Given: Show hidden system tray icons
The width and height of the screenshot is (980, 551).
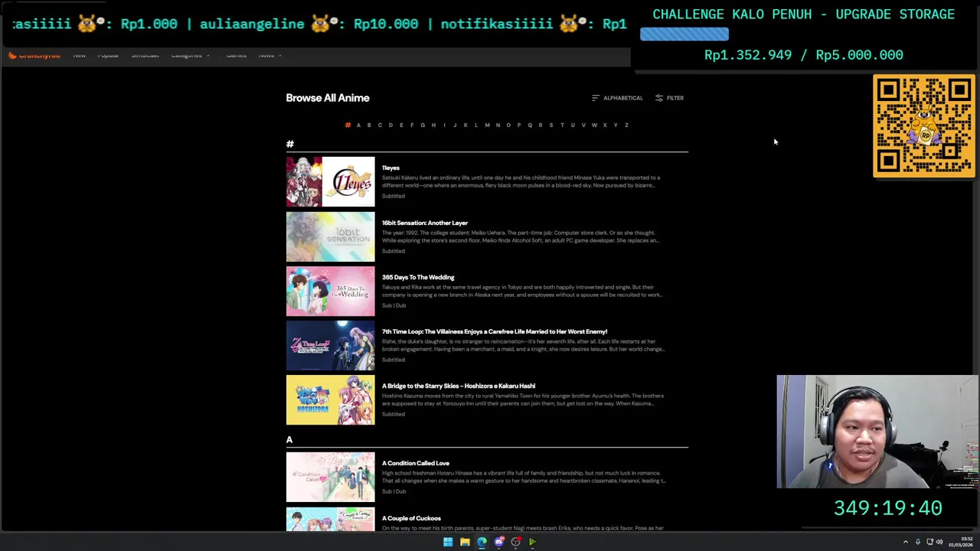Looking at the screenshot, I should [x=906, y=542].
